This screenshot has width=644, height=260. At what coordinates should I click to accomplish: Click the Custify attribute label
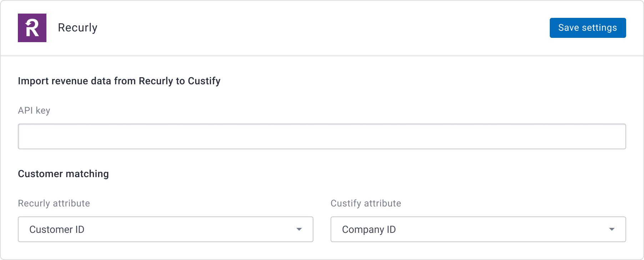click(x=366, y=203)
